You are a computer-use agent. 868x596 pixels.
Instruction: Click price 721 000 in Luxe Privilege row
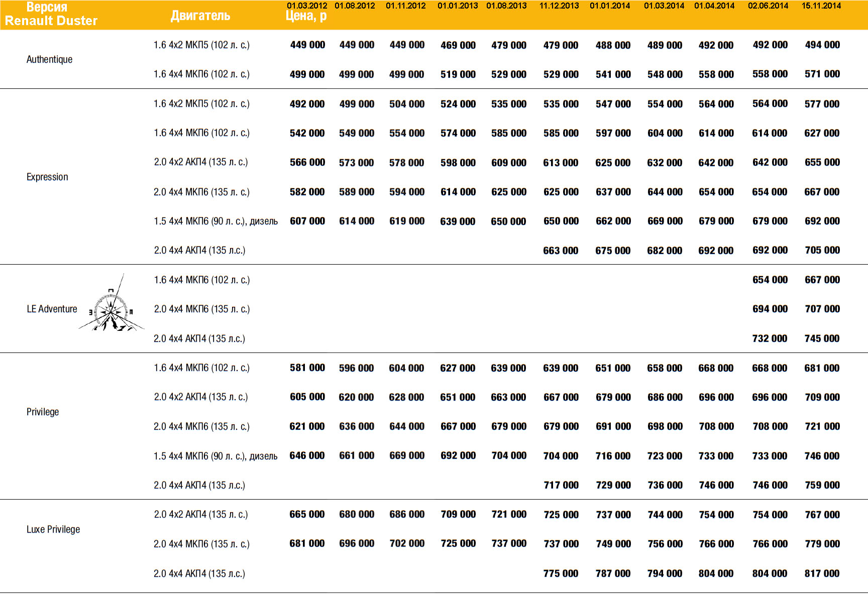coord(509,514)
